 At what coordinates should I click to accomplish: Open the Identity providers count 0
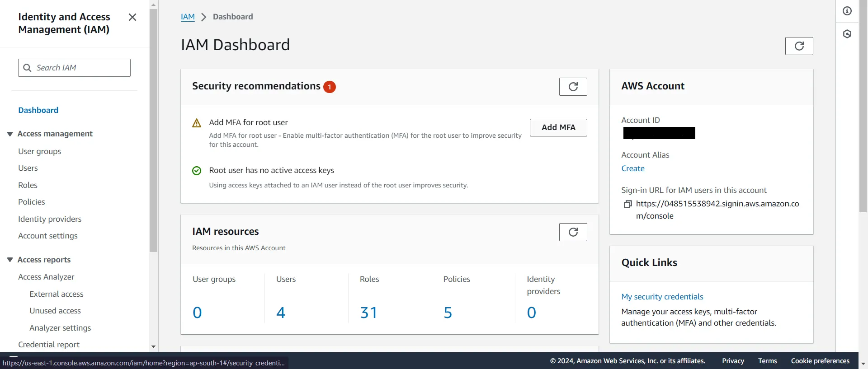tap(532, 313)
